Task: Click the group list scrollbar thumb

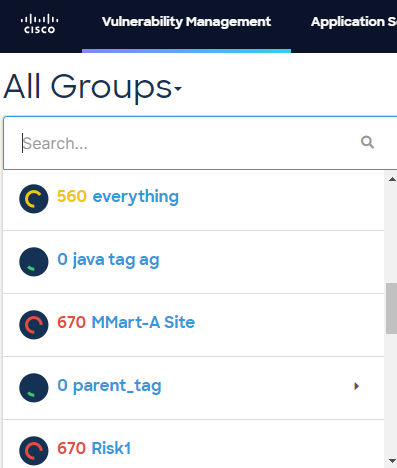Action: coord(392,308)
